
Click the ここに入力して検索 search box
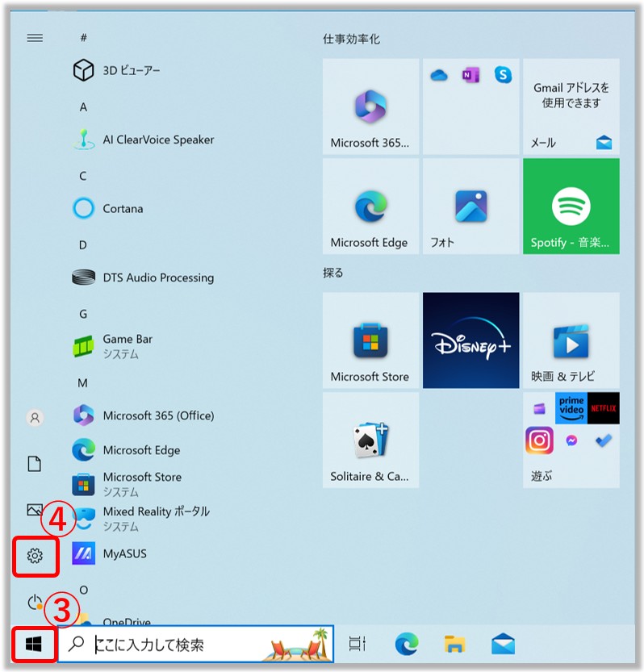[195, 644]
